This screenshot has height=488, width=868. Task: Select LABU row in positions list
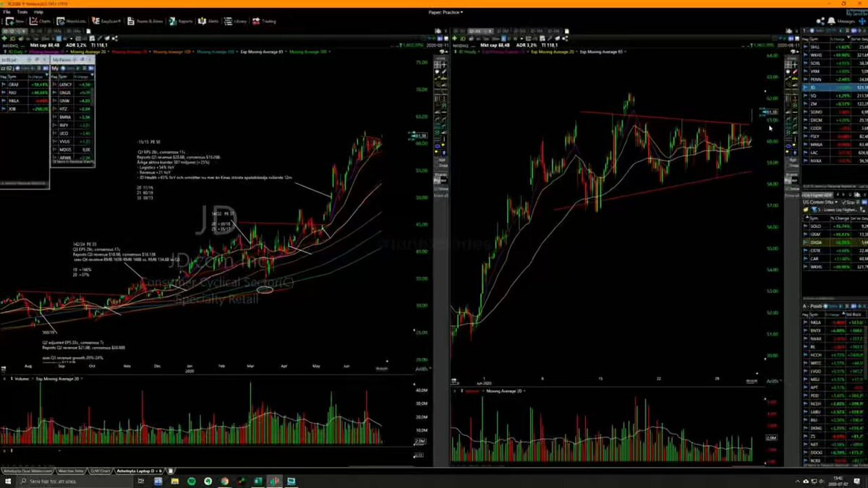[835, 411]
